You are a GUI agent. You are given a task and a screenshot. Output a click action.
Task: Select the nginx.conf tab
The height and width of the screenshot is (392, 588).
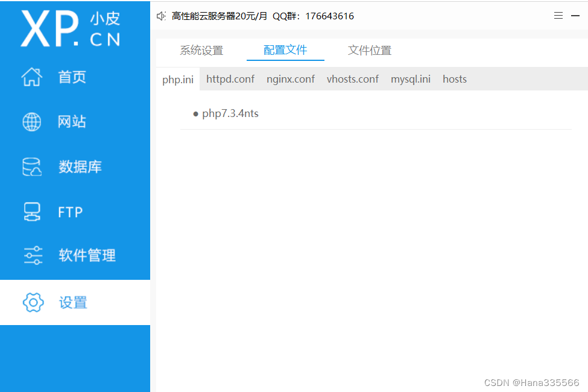(x=291, y=79)
